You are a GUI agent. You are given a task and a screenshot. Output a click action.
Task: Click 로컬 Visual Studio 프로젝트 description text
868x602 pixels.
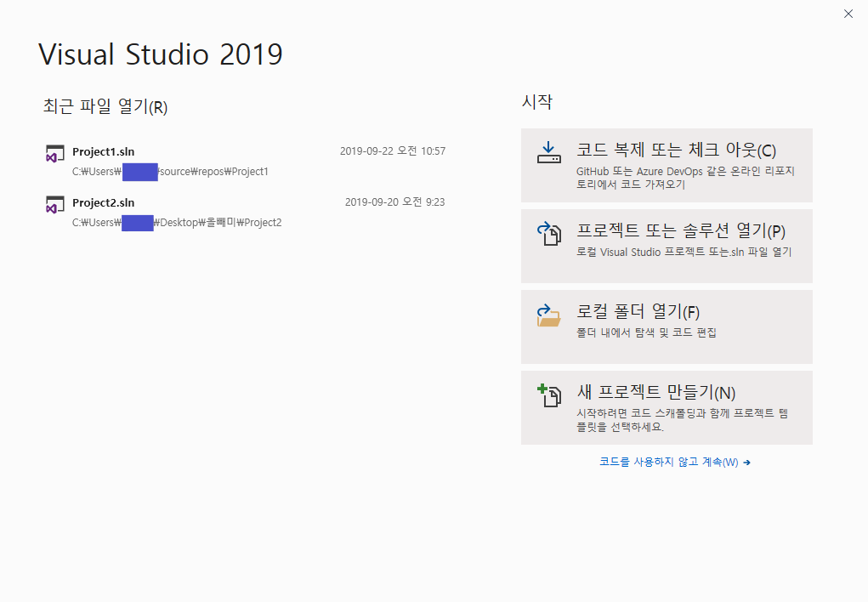(684, 252)
